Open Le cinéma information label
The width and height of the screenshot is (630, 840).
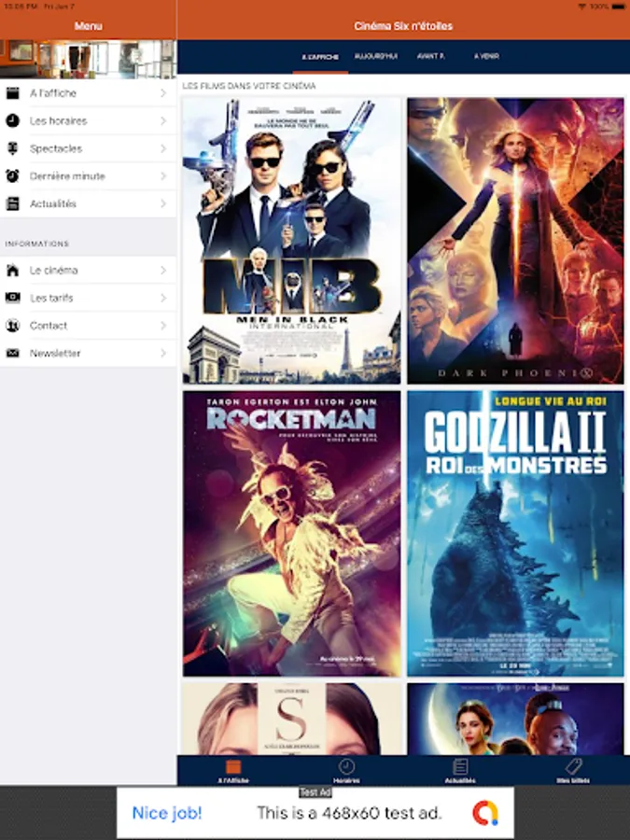53,270
